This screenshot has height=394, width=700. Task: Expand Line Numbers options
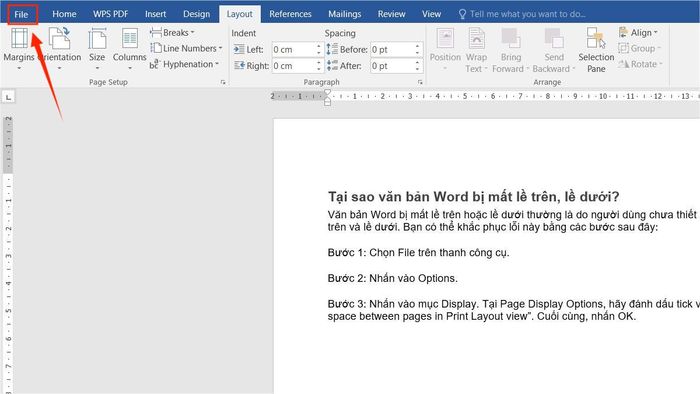click(x=186, y=48)
